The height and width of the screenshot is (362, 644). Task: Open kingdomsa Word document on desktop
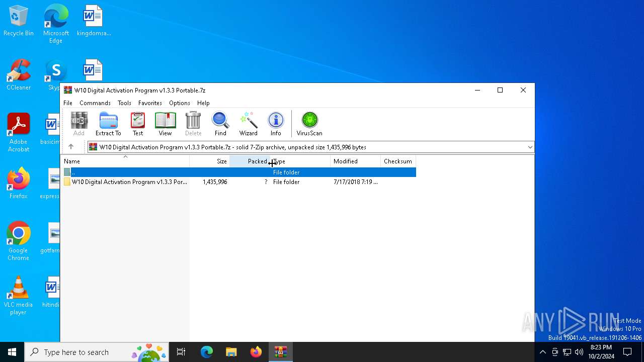(94, 21)
